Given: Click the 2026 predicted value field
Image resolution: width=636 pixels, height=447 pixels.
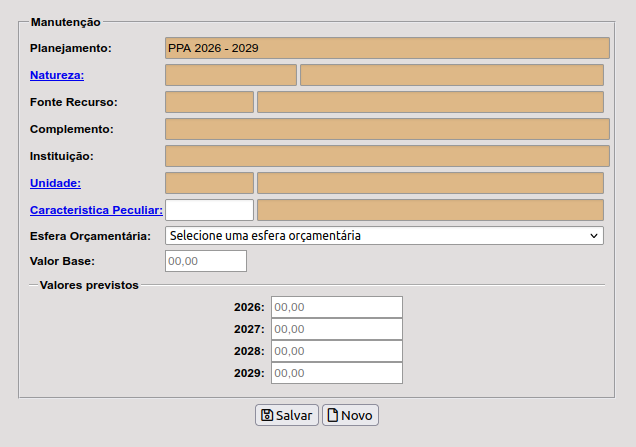Looking at the screenshot, I should tap(336, 307).
